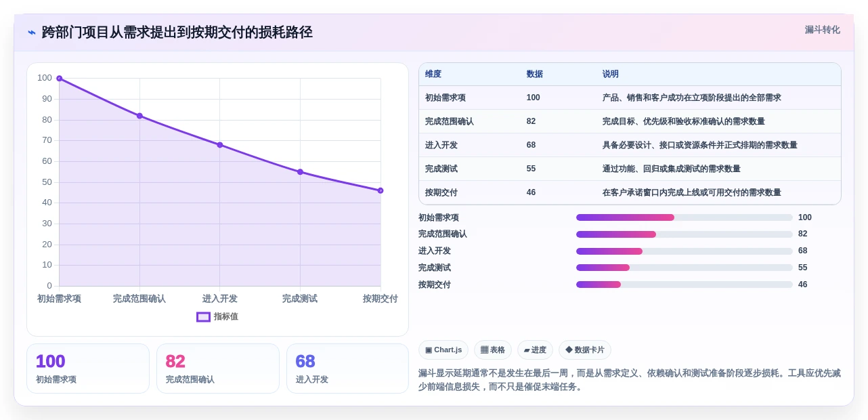Click the y-axis label 50 on chart

(x=47, y=182)
